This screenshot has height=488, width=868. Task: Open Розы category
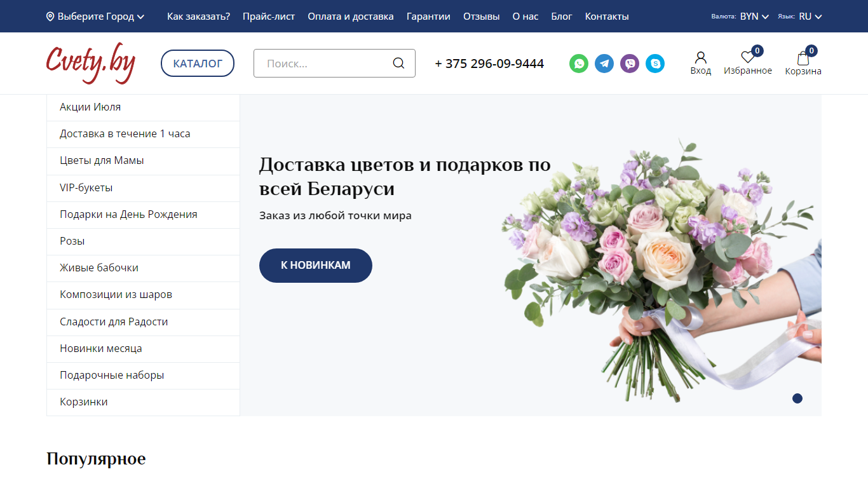pyautogui.click(x=143, y=241)
